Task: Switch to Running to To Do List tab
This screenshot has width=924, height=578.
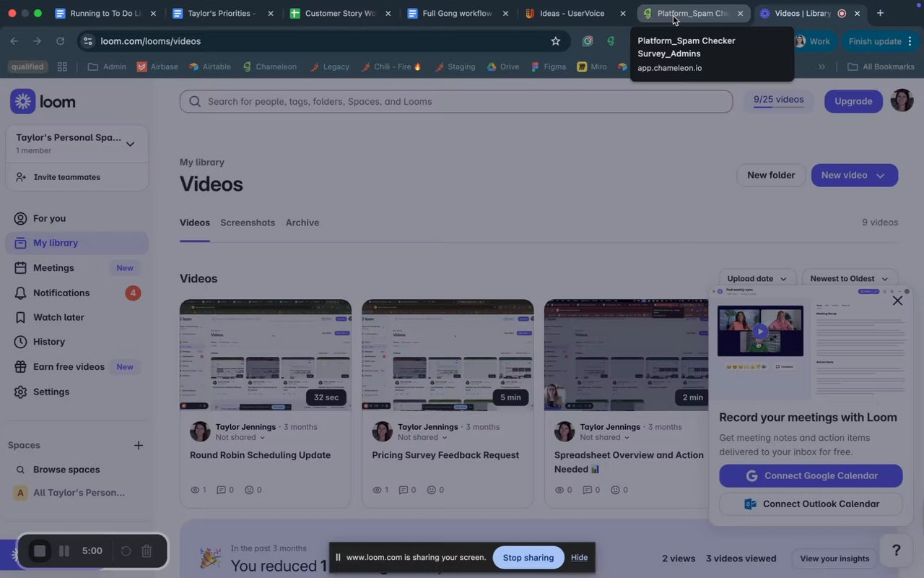Action: point(105,13)
